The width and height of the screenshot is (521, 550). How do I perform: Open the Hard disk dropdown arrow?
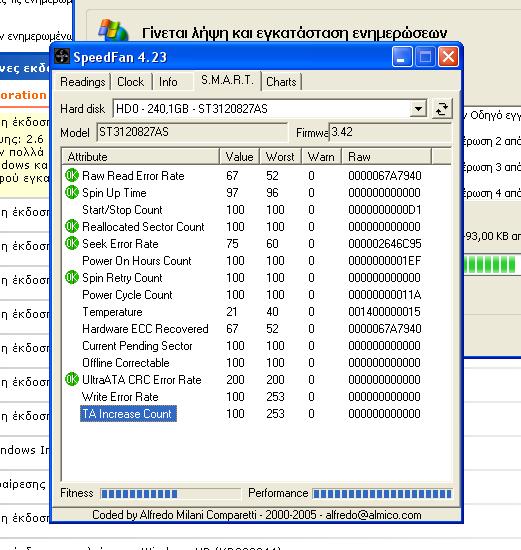click(x=418, y=109)
